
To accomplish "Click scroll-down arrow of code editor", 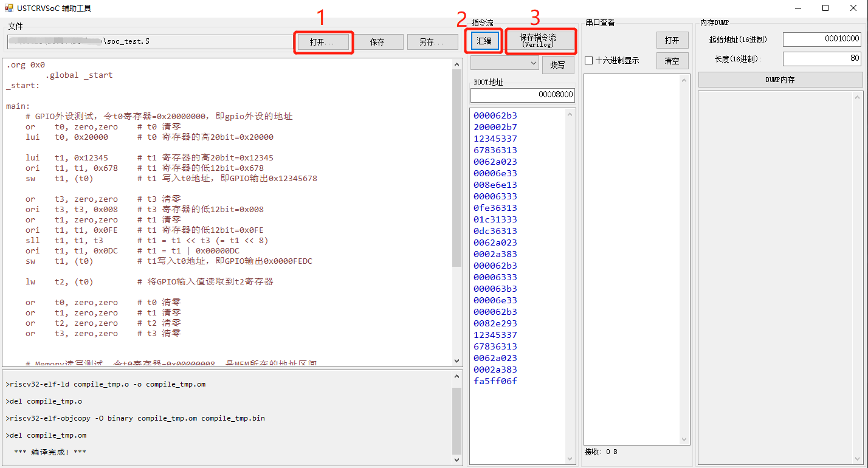I will point(457,361).
